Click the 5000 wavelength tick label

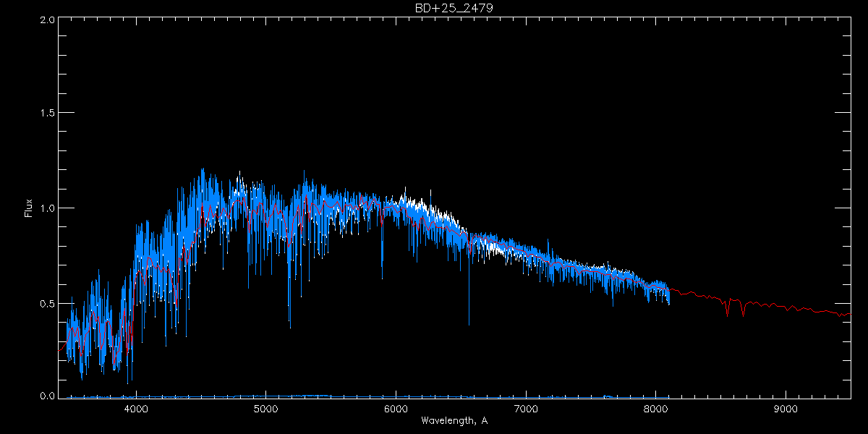tap(265, 409)
